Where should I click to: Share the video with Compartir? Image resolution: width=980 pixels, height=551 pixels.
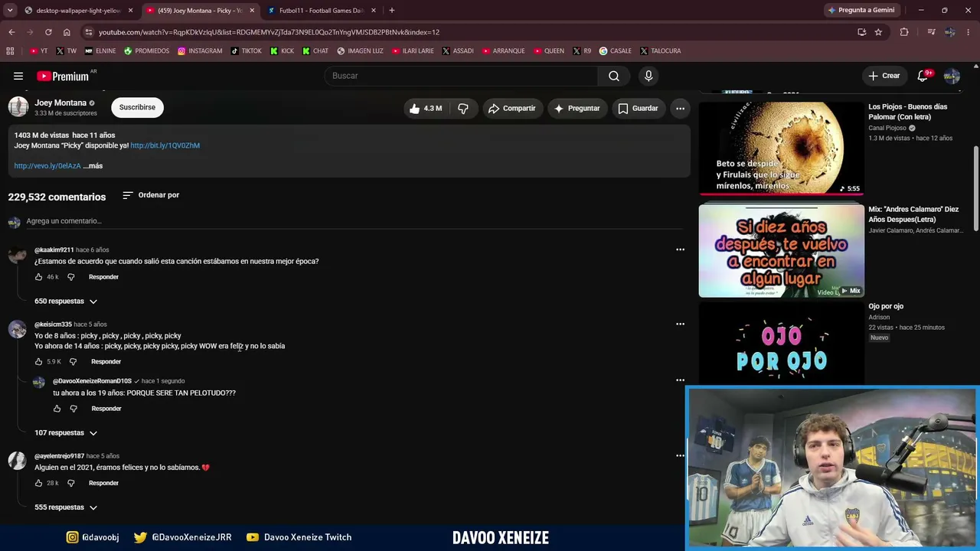click(511, 109)
